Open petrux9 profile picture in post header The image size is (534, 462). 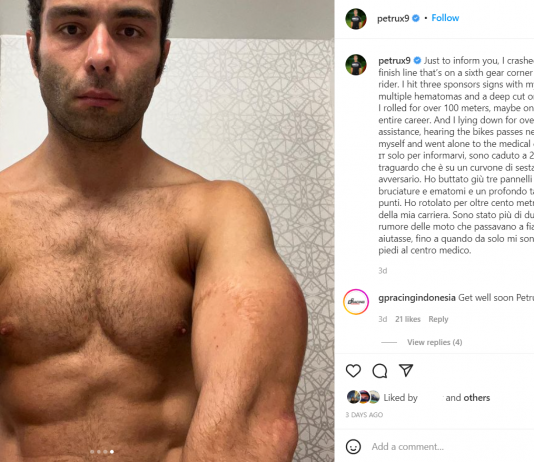pyautogui.click(x=356, y=19)
